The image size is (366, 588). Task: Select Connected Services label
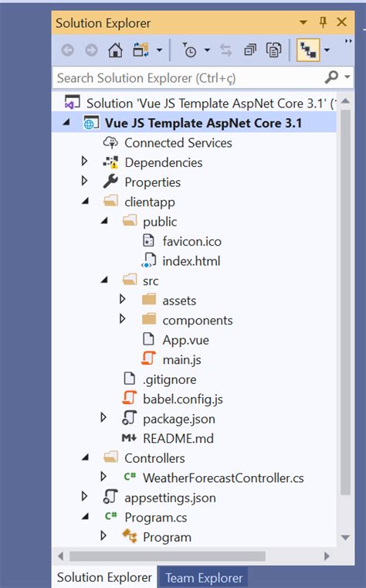point(178,143)
